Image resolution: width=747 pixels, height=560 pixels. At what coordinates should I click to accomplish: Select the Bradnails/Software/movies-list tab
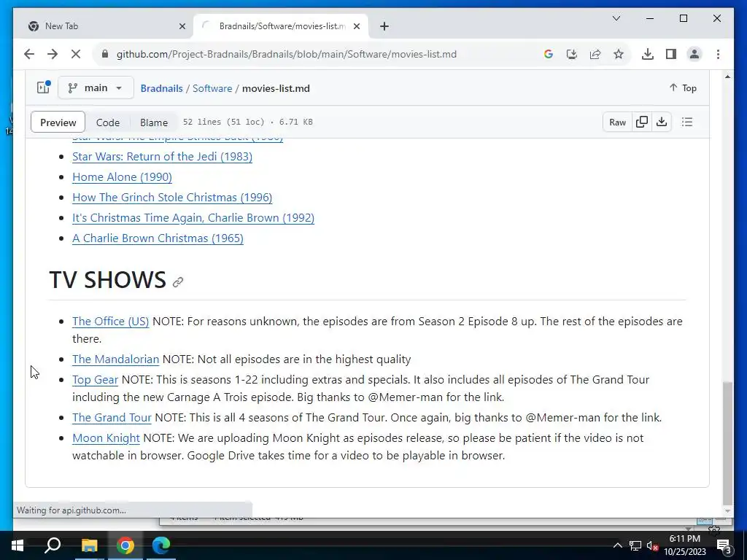[x=281, y=26]
